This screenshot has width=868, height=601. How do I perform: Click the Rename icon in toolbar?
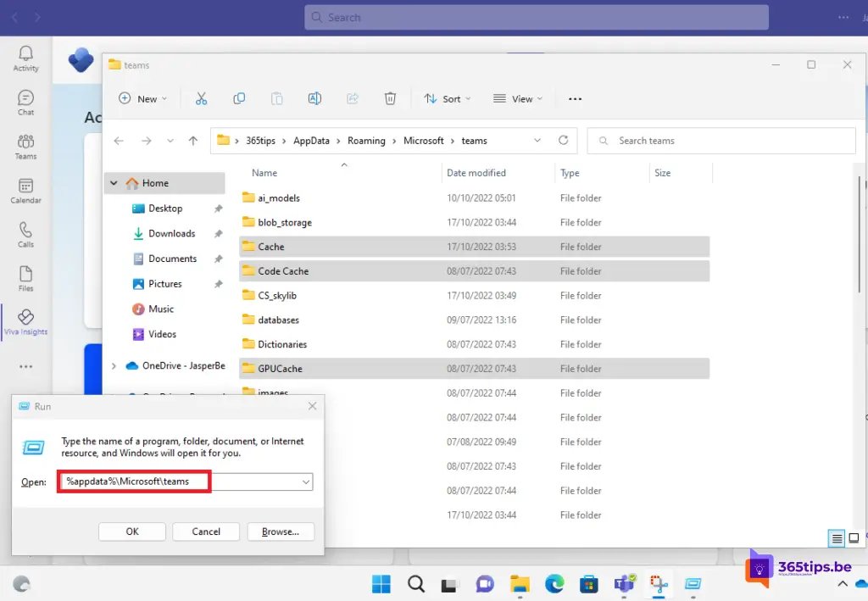(x=314, y=98)
